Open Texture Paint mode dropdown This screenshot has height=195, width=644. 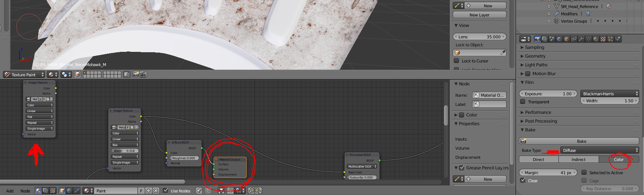24,74
